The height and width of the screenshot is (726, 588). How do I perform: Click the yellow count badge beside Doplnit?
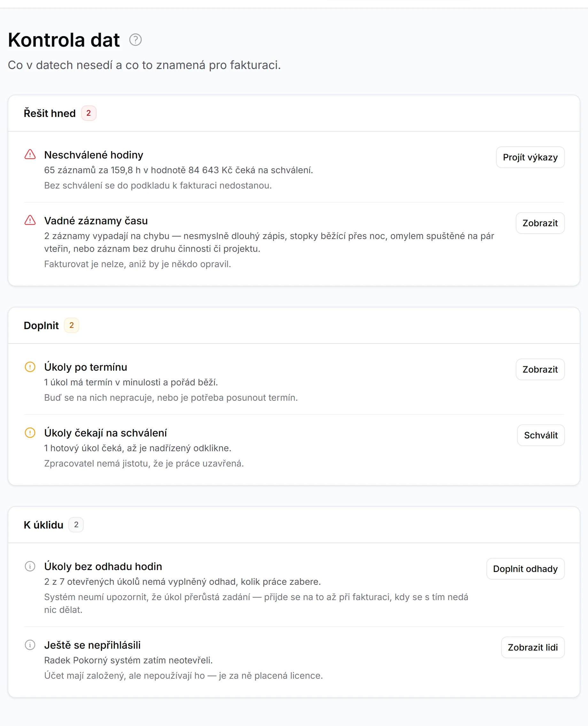(72, 325)
